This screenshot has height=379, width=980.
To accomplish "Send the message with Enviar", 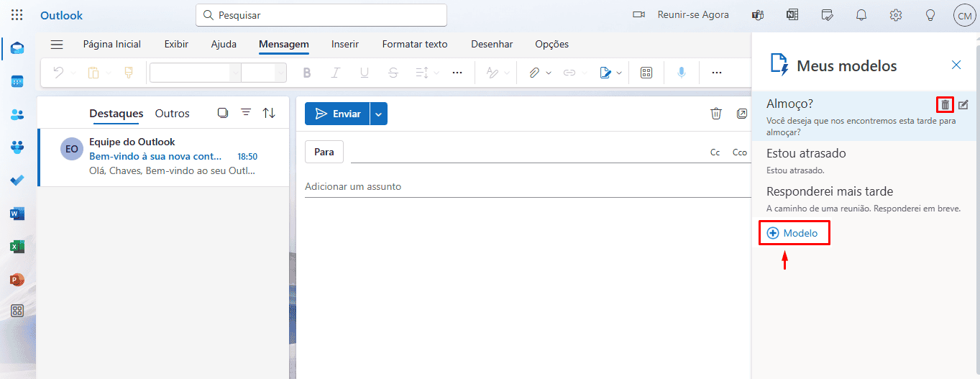I will 337,114.
